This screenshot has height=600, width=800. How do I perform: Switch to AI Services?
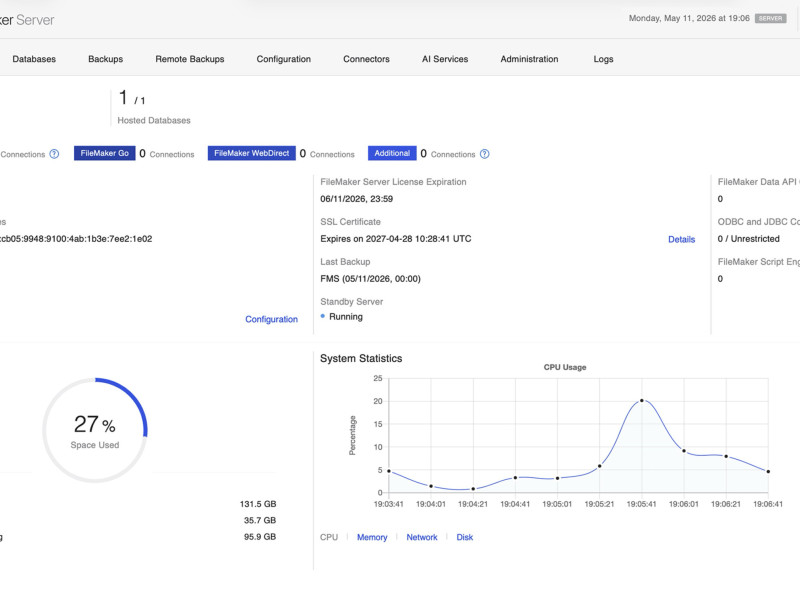445,59
